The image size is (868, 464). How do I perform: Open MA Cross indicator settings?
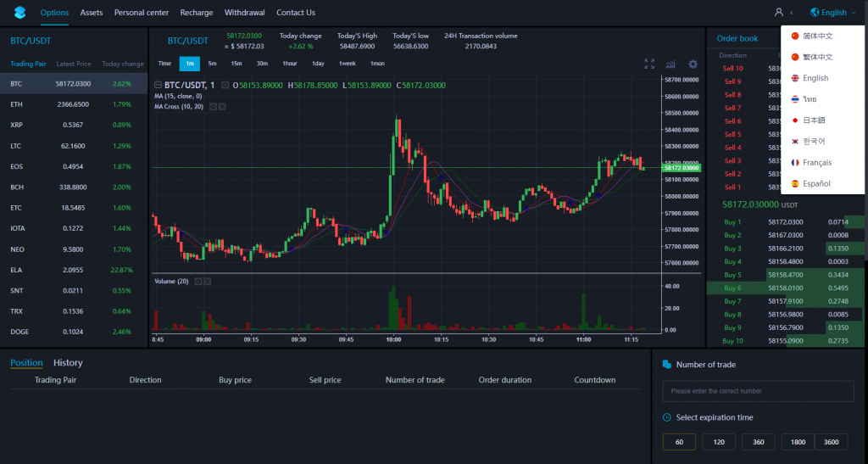[x=213, y=106]
